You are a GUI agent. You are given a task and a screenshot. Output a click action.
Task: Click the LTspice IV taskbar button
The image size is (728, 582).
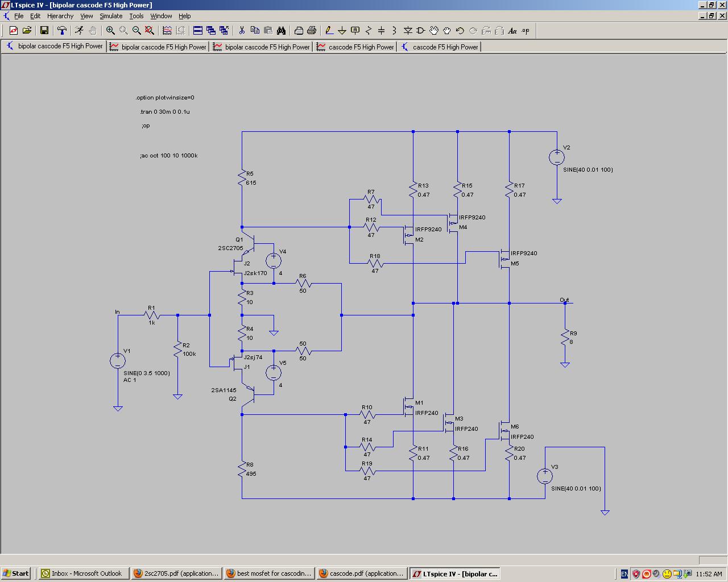(454, 573)
